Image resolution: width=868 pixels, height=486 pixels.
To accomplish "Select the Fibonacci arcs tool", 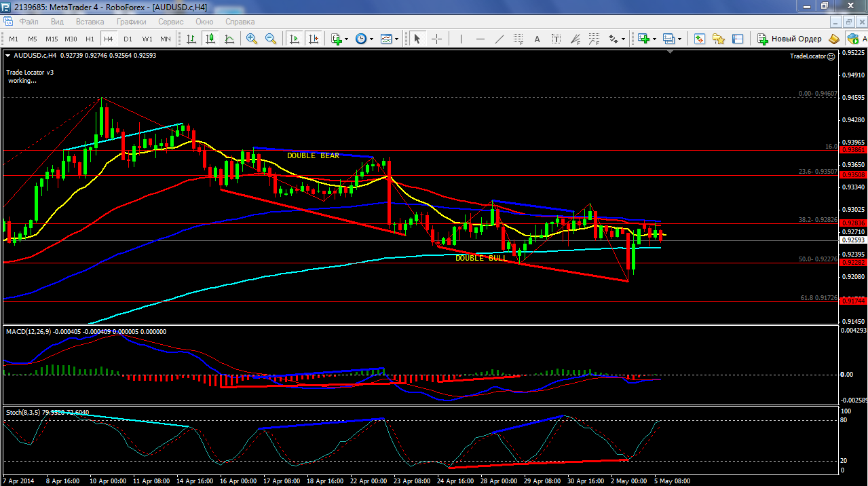I will click(595, 39).
